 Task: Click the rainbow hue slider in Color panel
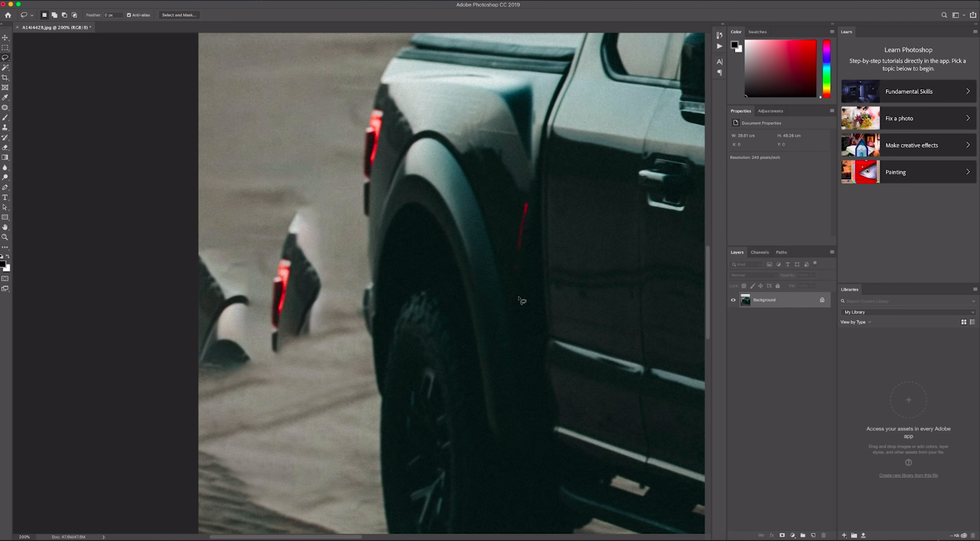(x=826, y=68)
